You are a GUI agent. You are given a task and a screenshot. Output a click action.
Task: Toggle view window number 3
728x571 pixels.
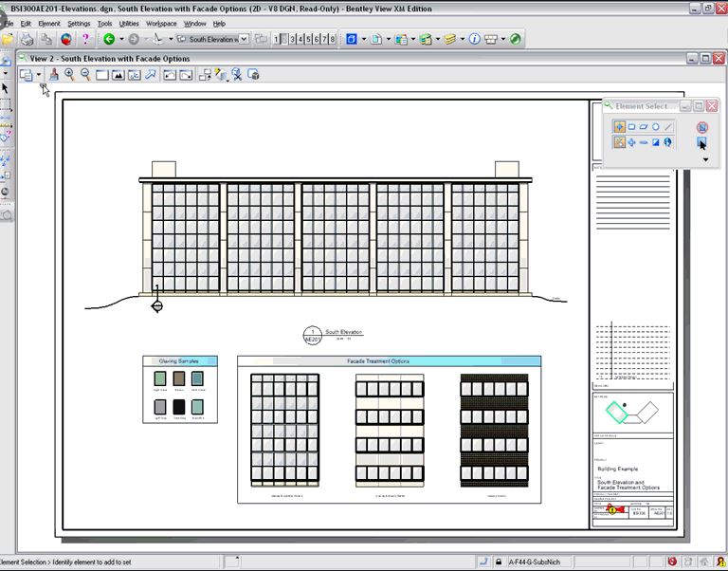(x=294, y=39)
